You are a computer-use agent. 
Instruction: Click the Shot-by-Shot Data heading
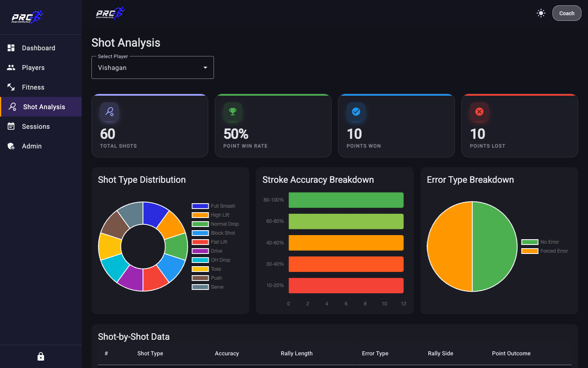point(134,337)
